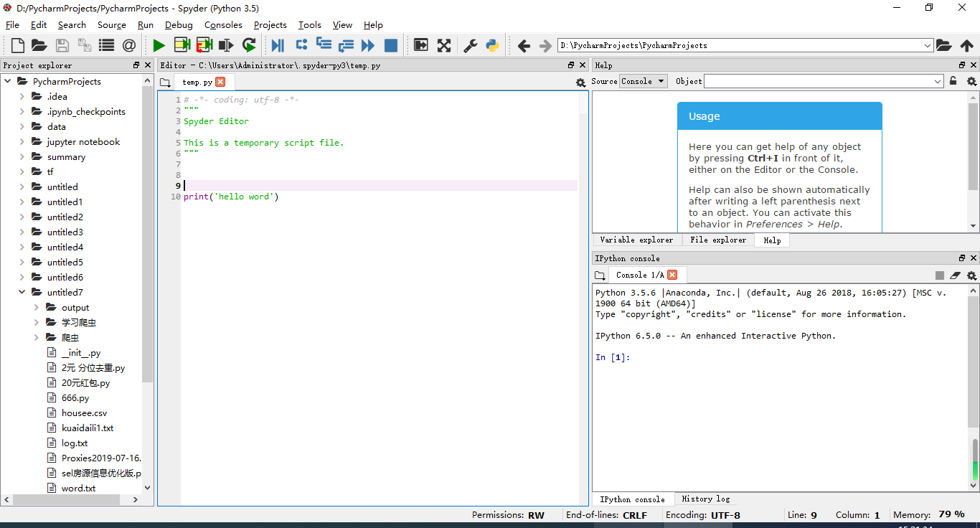This screenshot has height=528, width=980.
Task: Click the open file folder icon
Action: (x=39, y=45)
